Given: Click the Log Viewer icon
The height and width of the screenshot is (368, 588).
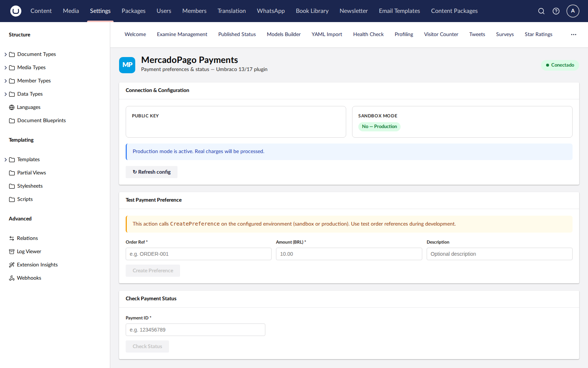Looking at the screenshot, I should coord(12,252).
